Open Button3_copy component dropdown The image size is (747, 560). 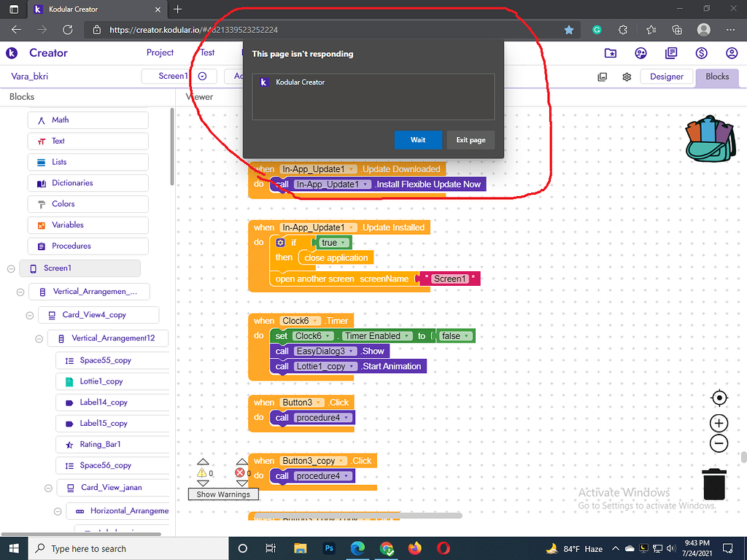point(341,461)
